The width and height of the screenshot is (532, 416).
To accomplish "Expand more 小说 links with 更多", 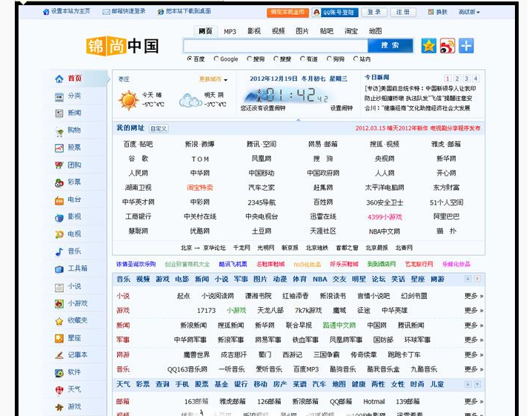I will (x=473, y=296).
